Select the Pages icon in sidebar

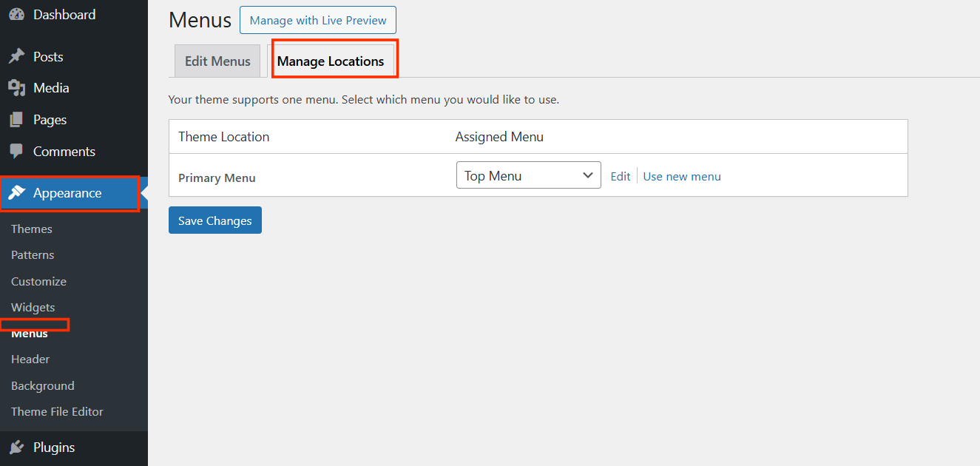pyautogui.click(x=17, y=119)
